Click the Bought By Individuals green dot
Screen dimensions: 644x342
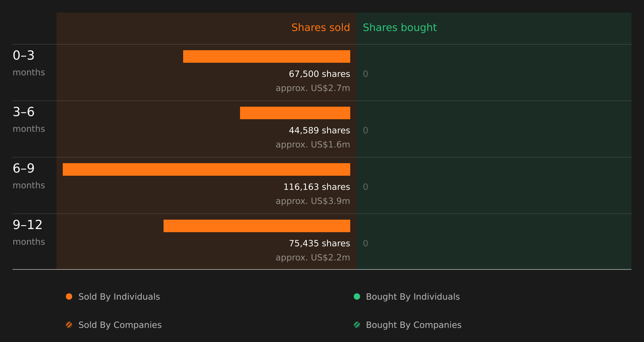357,297
